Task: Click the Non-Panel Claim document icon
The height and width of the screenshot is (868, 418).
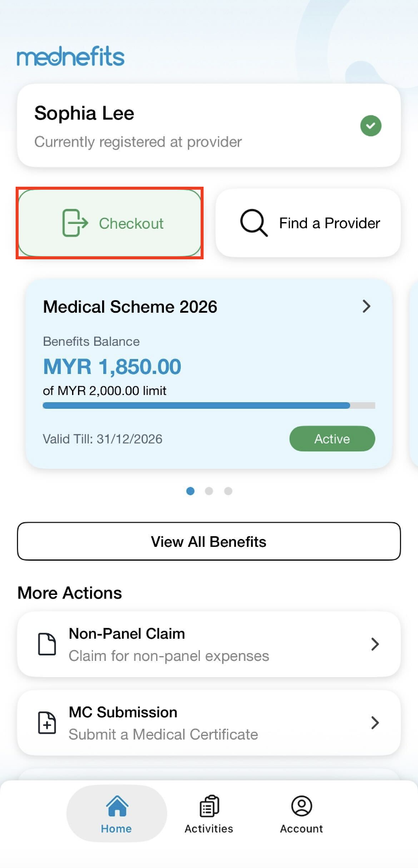Action: coord(47,644)
